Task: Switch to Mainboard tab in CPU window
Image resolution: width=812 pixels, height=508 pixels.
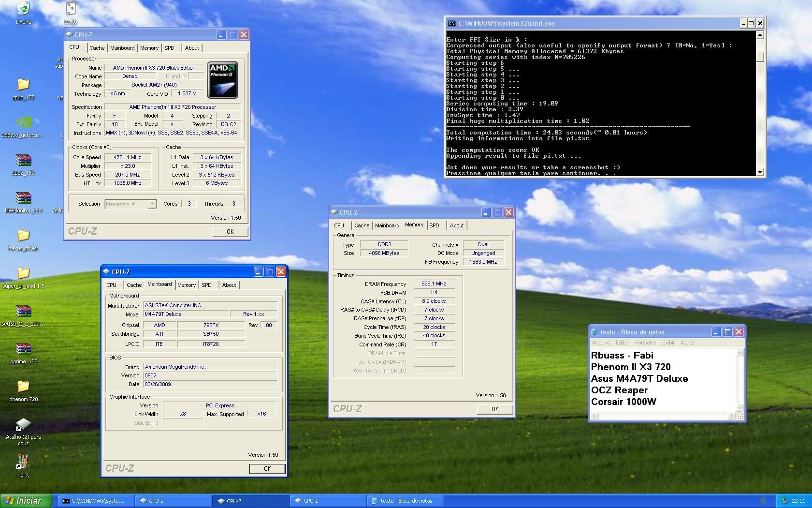Action: [122, 48]
